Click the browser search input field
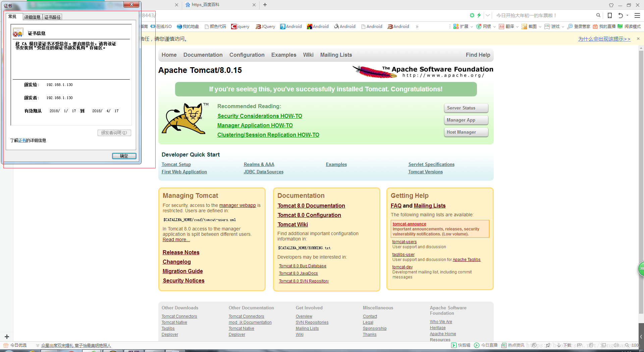The height and width of the screenshot is (352, 644). pyautogui.click(x=543, y=15)
